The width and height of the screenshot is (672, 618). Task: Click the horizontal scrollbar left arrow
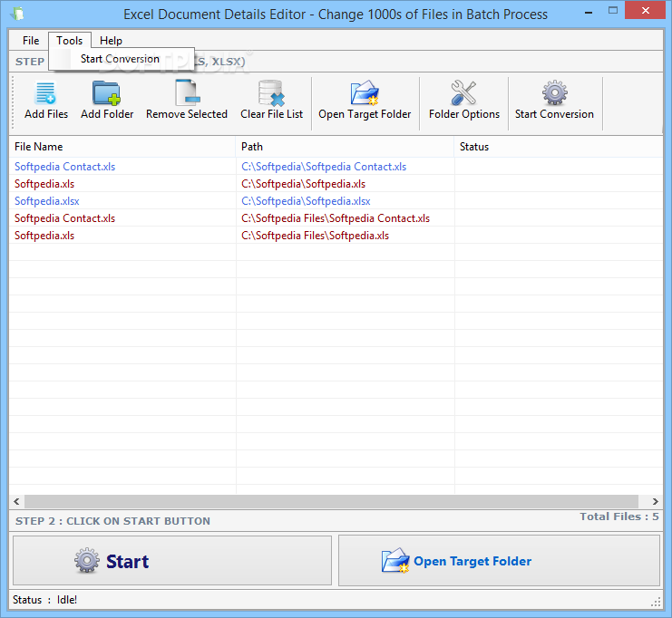16,501
